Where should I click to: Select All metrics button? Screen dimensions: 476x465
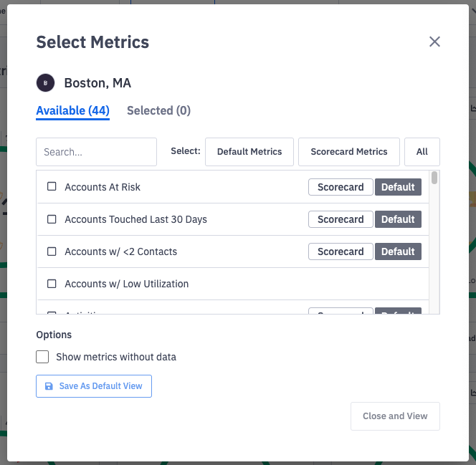coord(422,152)
